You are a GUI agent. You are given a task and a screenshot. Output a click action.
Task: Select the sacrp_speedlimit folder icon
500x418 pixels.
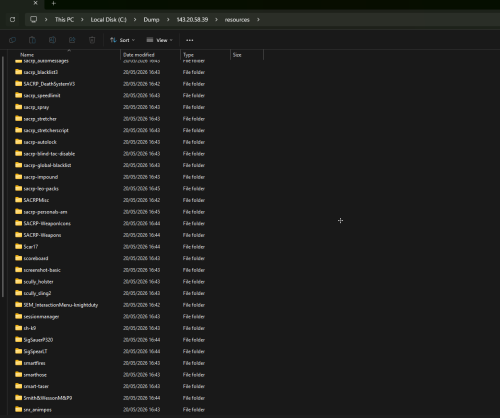coord(19,95)
